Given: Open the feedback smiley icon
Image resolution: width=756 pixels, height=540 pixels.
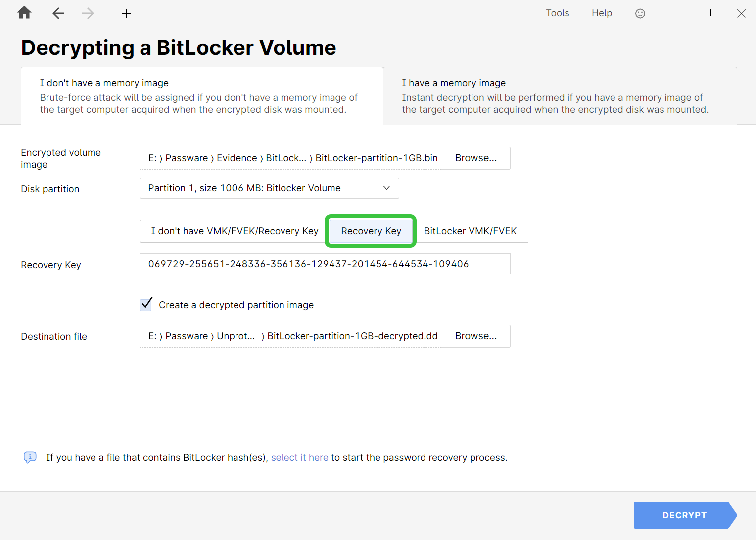Looking at the screenshot, I should point(640,13).
